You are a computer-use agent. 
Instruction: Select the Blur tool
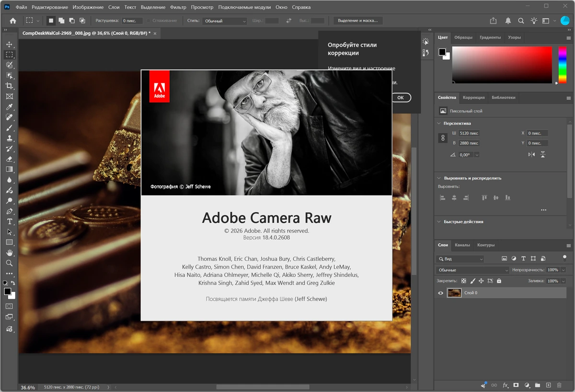pyautogui.click(x=9, y=179)
